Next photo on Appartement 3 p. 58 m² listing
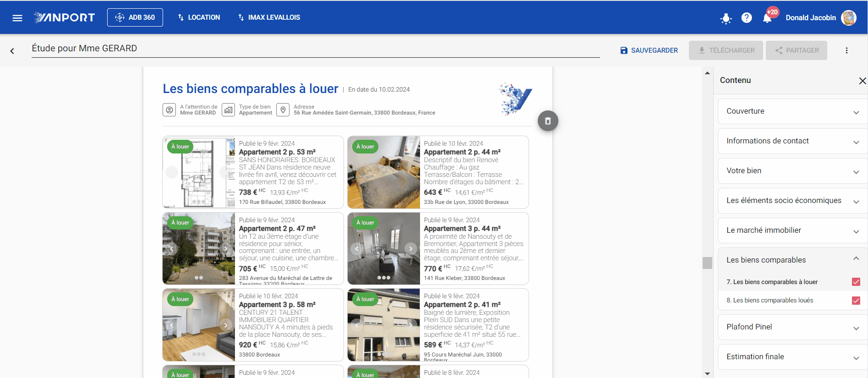Viewport: 868px width, 378px height. click(226, 325)
